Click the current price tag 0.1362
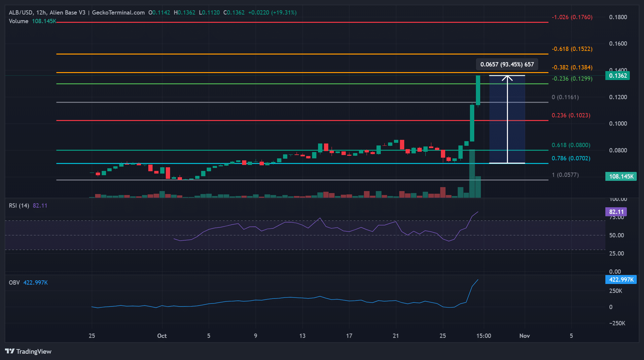Screen dimensions: 644x360 click(x=618, y=76)
